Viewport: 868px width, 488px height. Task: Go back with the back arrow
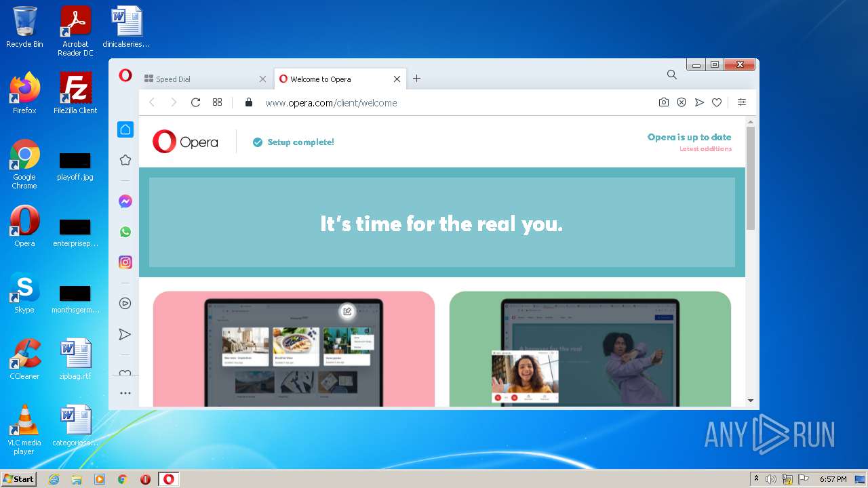(x=152, y=102)
